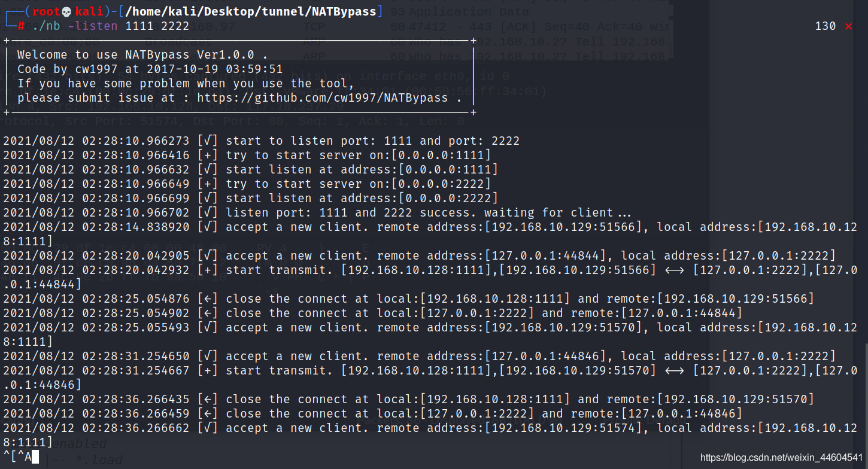Click the exit code 130 at the prompt's right
Image resolution: width=868 pixels, height=469 pixels.
825,26
